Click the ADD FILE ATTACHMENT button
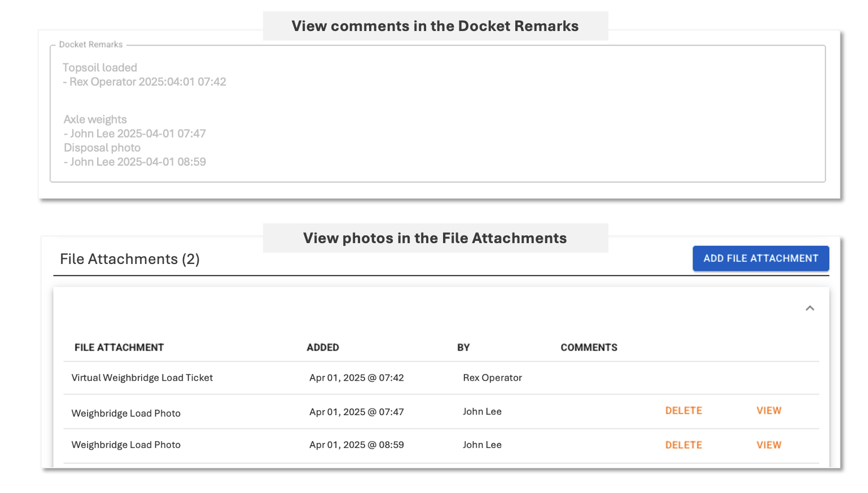This screenshot has width=868, height=493. (760, 258)
